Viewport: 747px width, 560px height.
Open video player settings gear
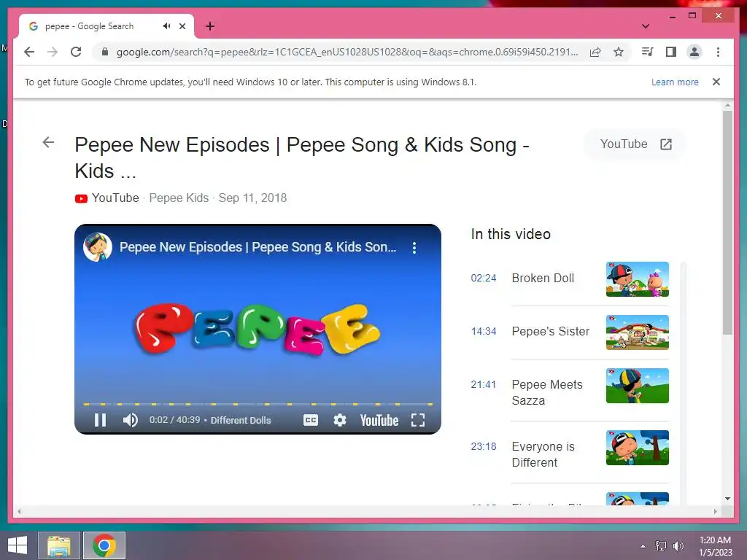point(340,420)
